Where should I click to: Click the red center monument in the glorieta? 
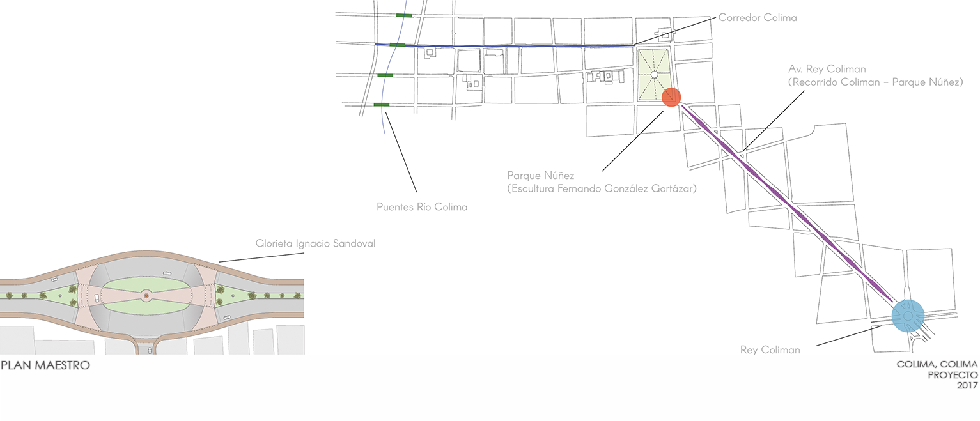[146, 295]
